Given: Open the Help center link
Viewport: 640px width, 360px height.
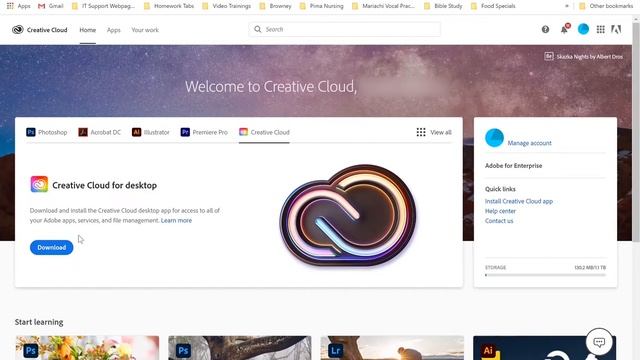Looking at the screenshot, I should click(x=500, y=211).
